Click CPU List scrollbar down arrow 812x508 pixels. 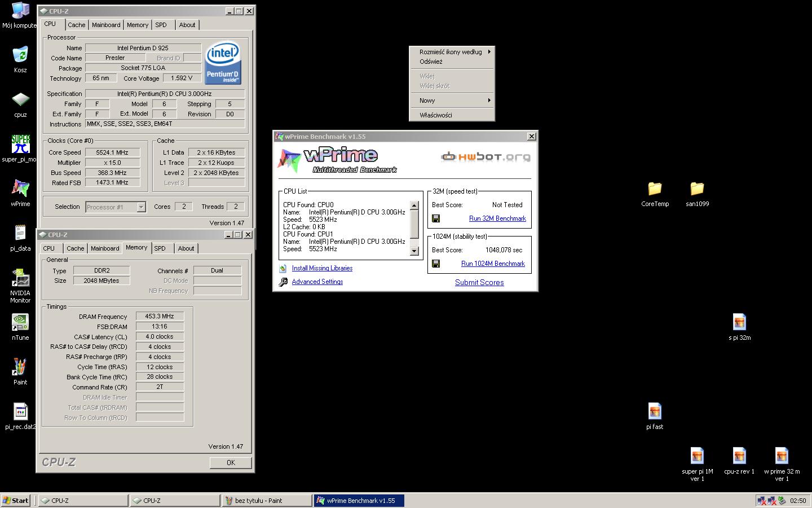coord(414,251)
